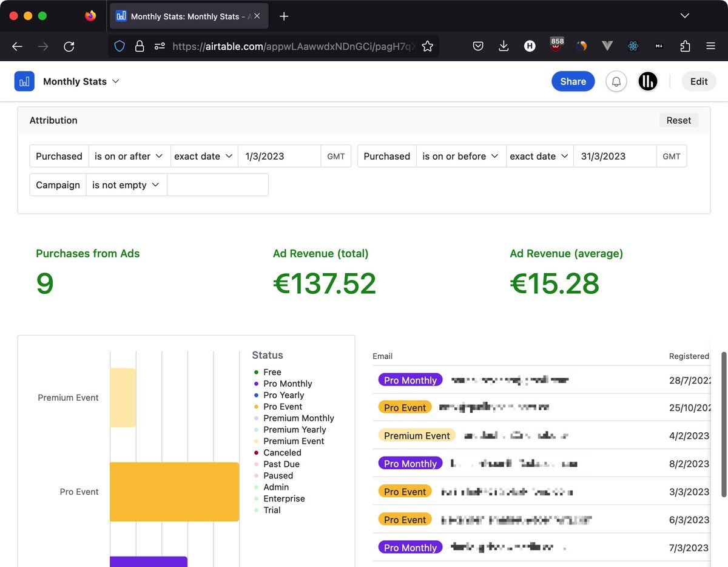Open the 'is on or after' operator dropdown
Screen dimensions: 728x567
tap(129, 156)
